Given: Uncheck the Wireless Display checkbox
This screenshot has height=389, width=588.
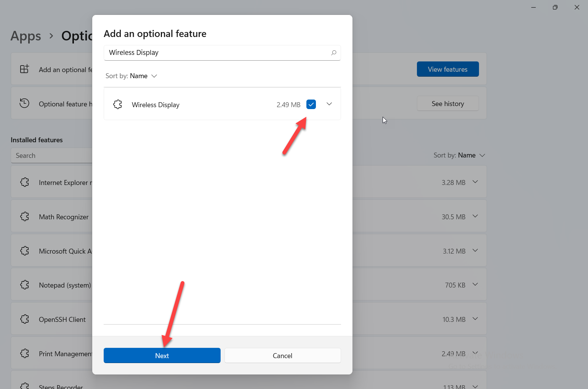Looking at the screenshot, I should [311, 104].
